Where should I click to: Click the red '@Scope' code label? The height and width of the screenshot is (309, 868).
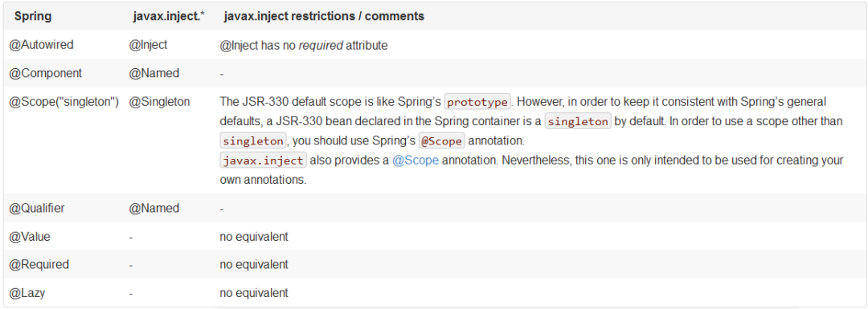[442, 141]
